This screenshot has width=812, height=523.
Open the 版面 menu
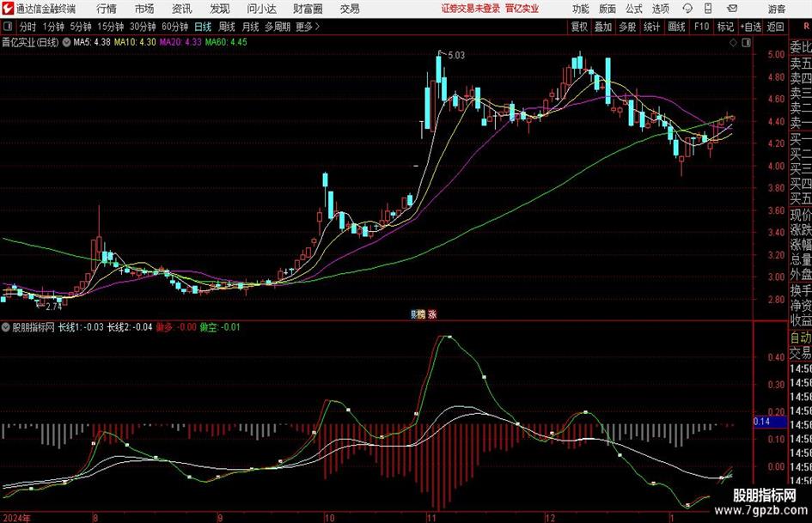pos(607,9)
